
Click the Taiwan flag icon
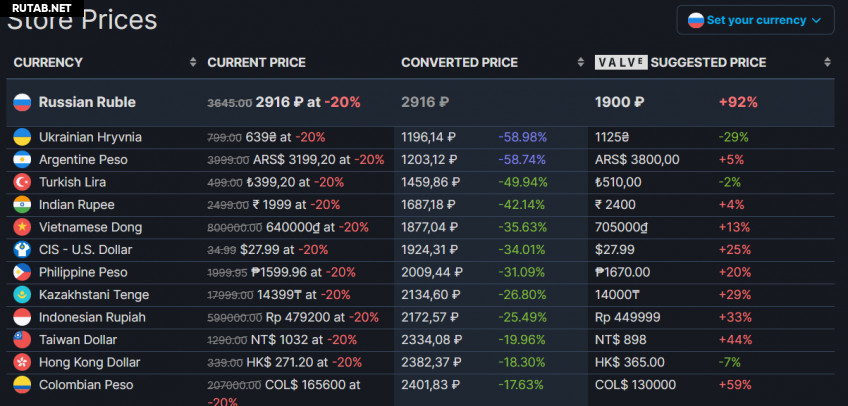click(21, 340)
